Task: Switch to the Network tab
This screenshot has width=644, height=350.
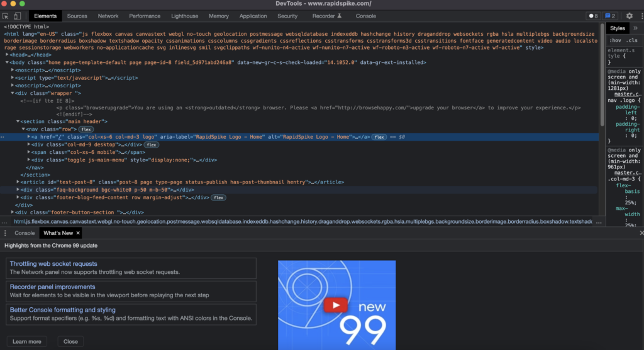Action: coord(108,16)
